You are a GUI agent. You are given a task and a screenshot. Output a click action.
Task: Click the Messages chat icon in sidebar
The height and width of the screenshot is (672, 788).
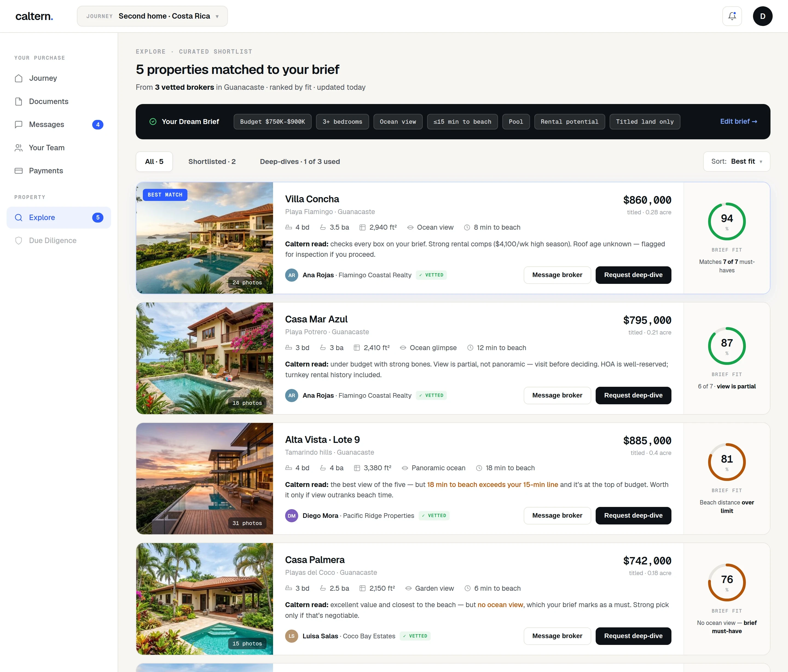pos(19,125)
